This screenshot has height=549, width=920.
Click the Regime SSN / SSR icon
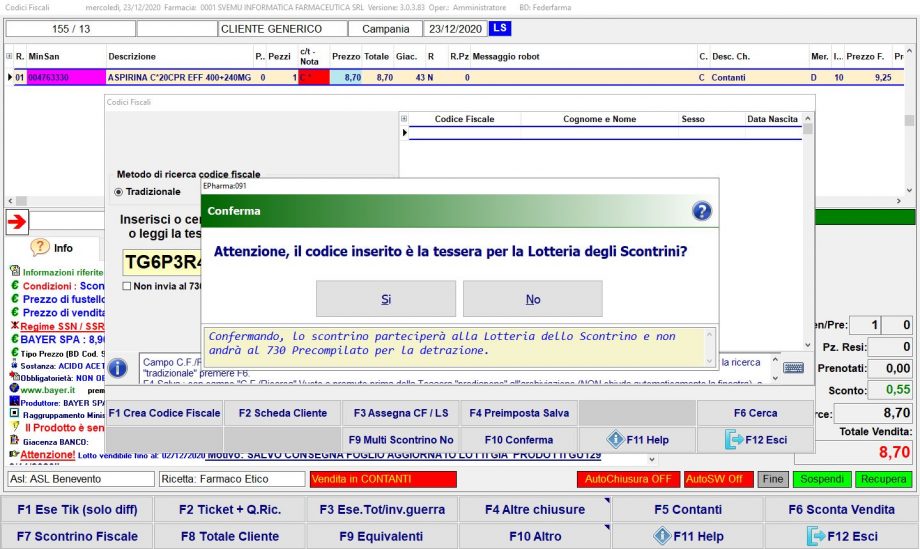[15, 326]
